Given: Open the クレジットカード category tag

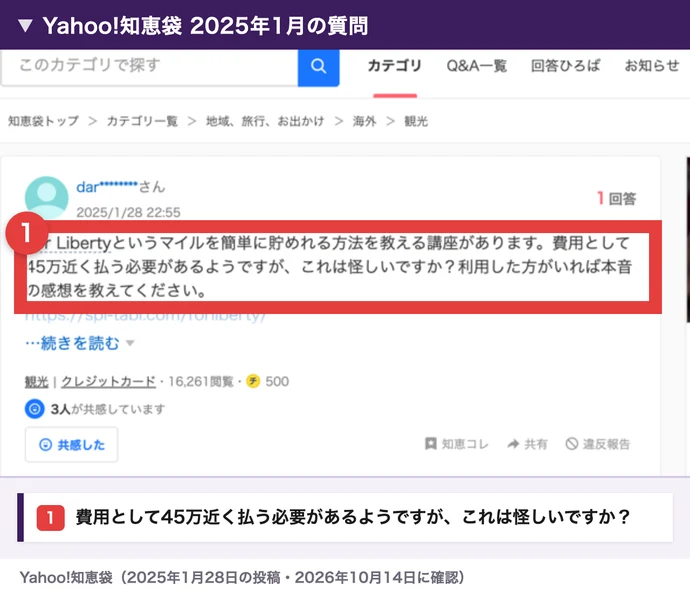Looking at the screenshot, I should [x=108, y=382].
